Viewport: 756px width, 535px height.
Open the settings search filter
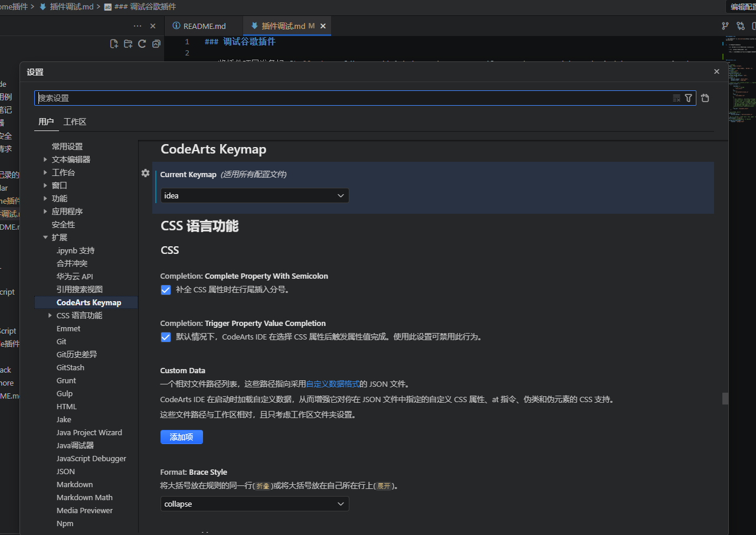click(688, 98)
